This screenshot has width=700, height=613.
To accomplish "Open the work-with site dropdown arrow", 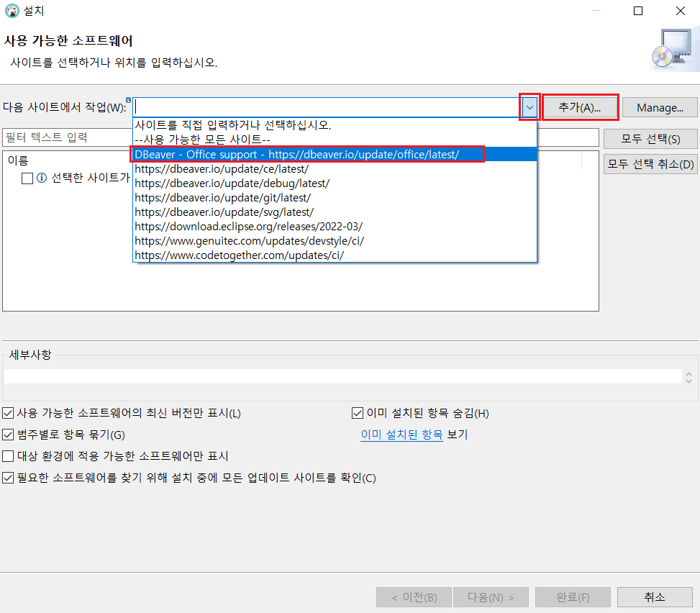I will (x=529, y=107).
